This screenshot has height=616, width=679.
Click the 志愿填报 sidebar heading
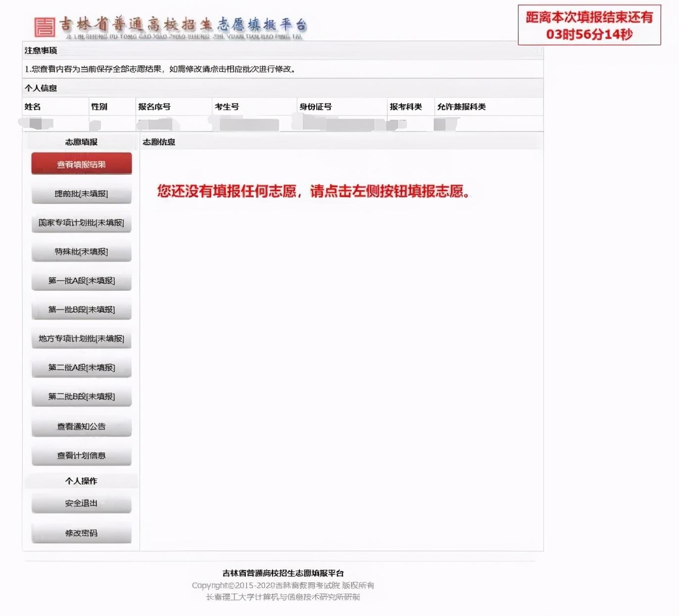[82, 142]
